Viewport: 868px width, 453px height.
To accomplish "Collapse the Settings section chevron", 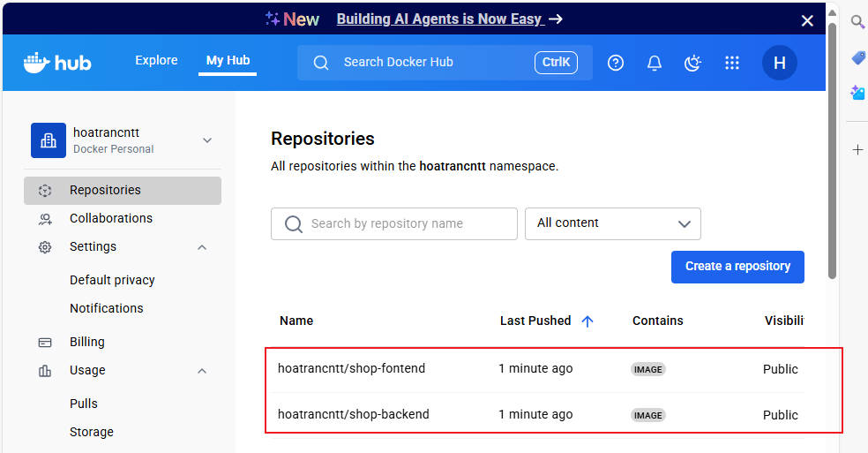I will (202, 247).
